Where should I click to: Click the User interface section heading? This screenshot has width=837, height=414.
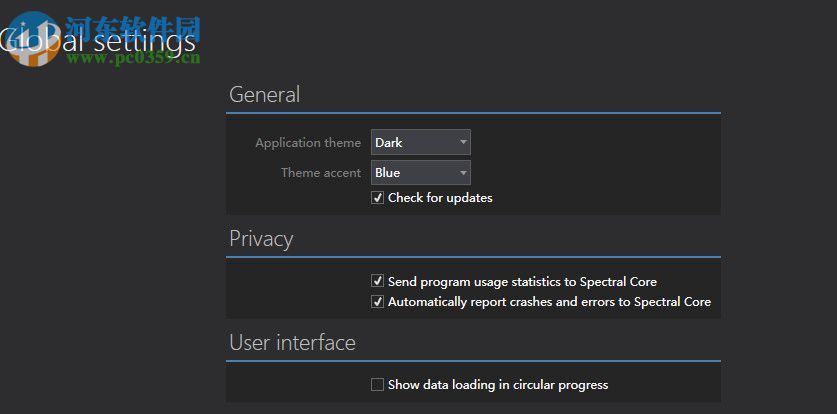click(293, 343)
